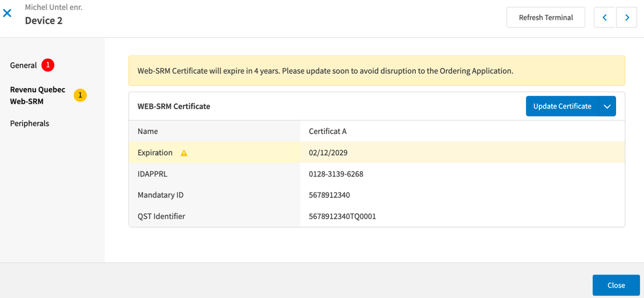The height and width of the screenshot is (298, 644).
Task: Click the Close button at bottom right
Action: coord(616,285)
